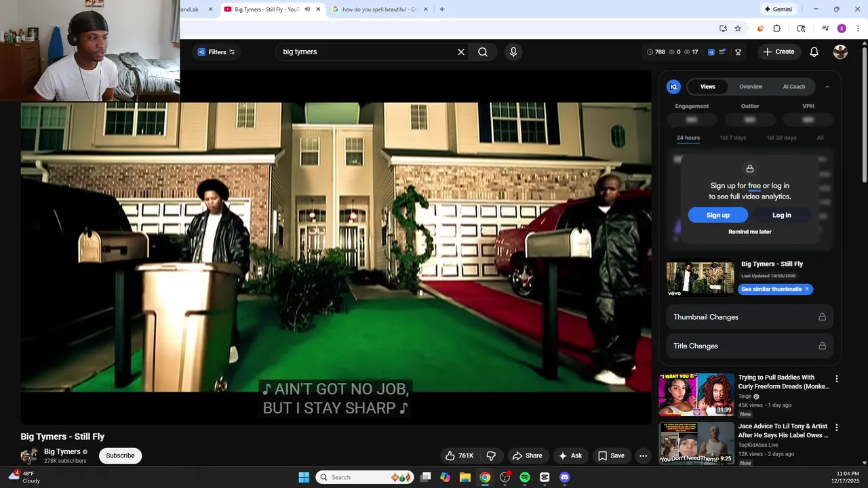The image size is (868, 488).
Task: Open Chrome extensions puzzle icon
Action: [777, 28]
